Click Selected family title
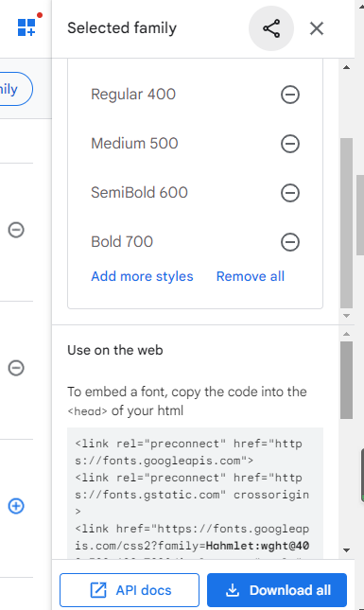364x610 pixels. click(122, 28)
